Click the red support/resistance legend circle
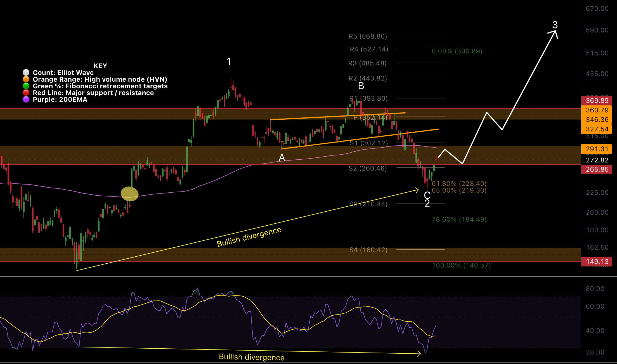617x364 pixels. 26,93
